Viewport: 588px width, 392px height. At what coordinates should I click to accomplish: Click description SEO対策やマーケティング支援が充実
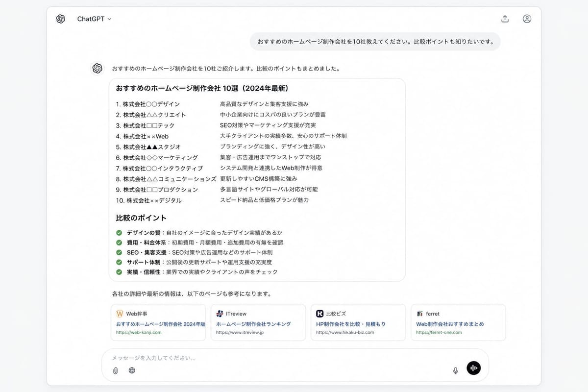[268, 125]
